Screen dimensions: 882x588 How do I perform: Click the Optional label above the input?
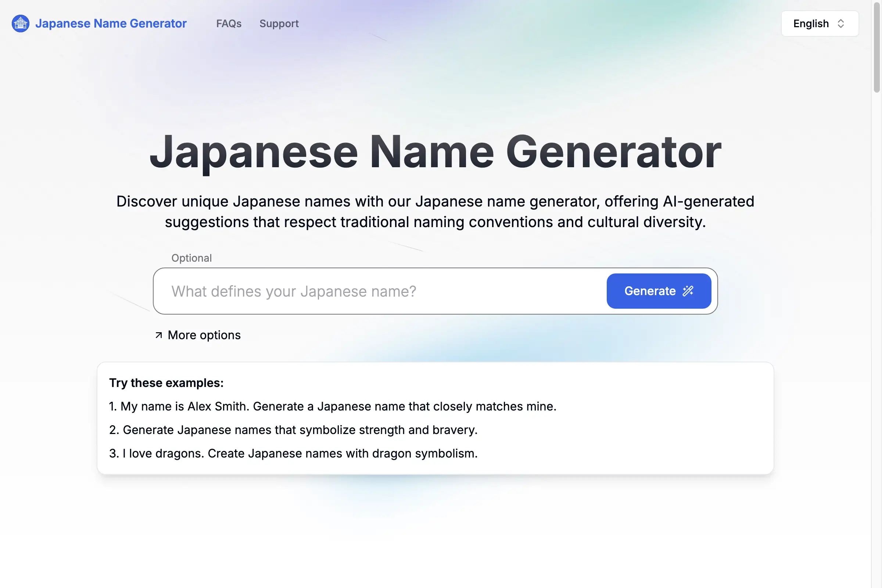191,258
